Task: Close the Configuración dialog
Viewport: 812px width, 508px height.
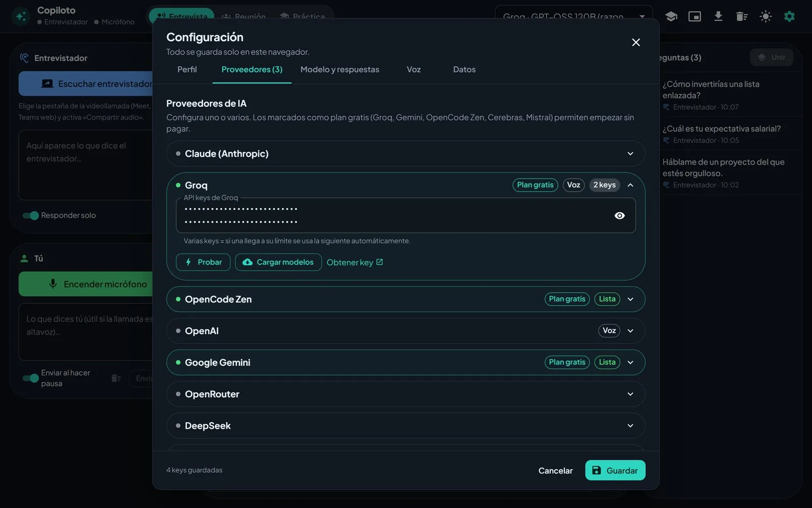Action: 636,42
